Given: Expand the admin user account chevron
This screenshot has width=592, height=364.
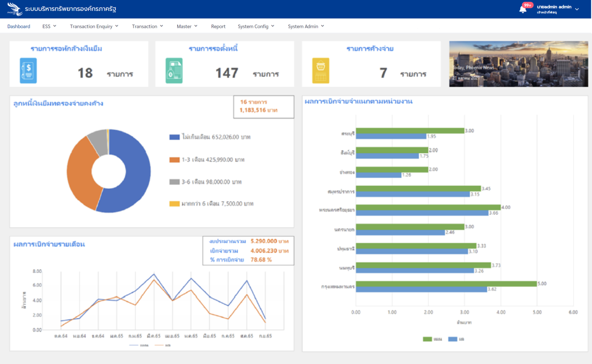Looking at the screenshot, I should coord(577,9).
